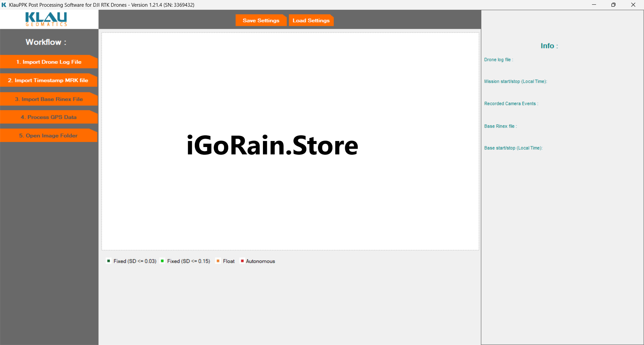Screen dimensions: 644x345
Task: Click the Klau Geomatics logo
Action: (46, 19)
